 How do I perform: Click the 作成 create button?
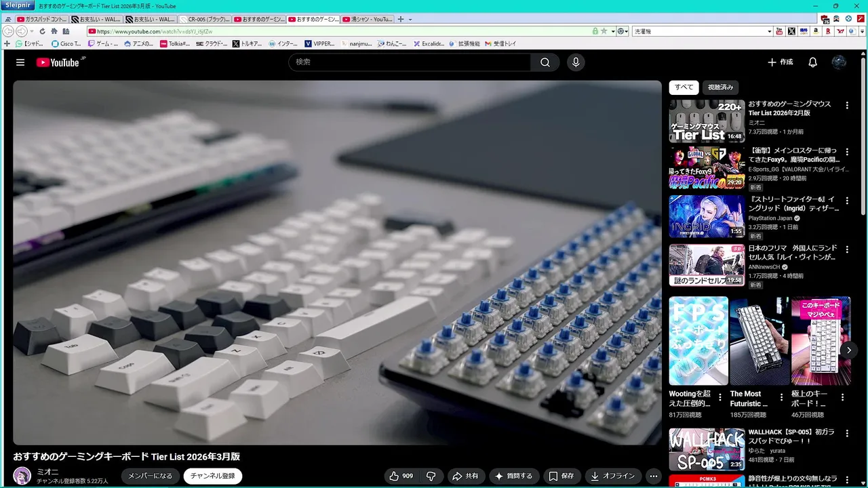tap(780, 62)
